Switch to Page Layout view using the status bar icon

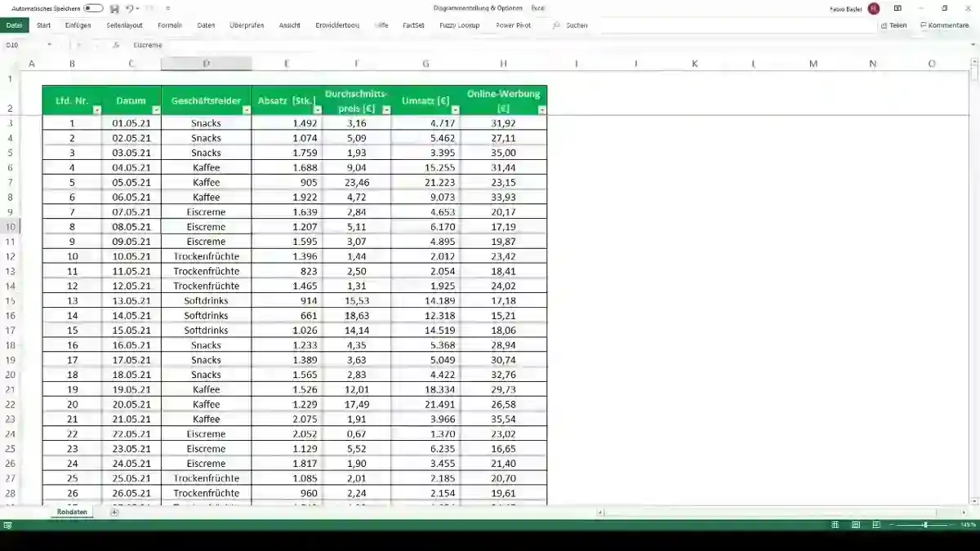click(x=856, y=524)
